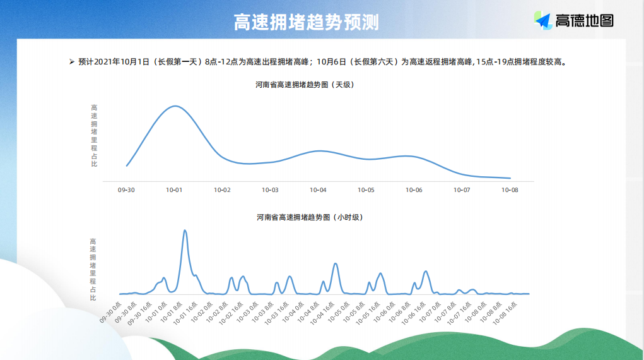
Task: Click the 10-03 16点 hourly axis label
Action: [x=276, y=313]
